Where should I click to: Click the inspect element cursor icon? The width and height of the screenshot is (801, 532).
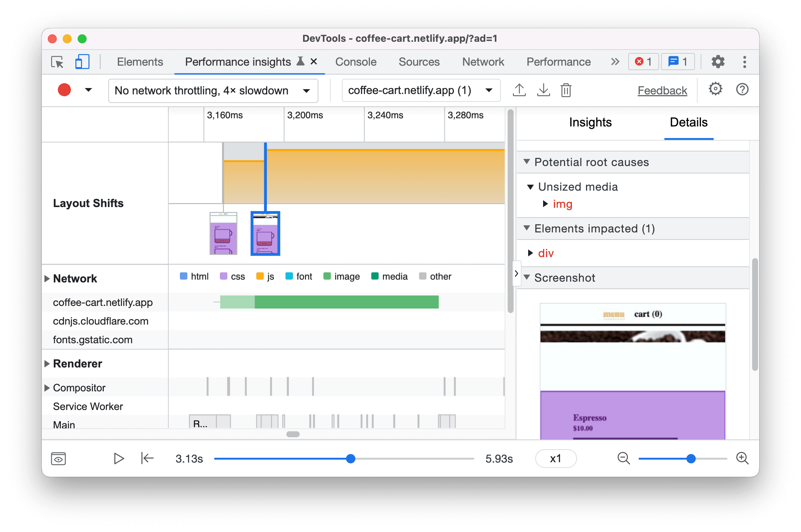click(57, 62)
